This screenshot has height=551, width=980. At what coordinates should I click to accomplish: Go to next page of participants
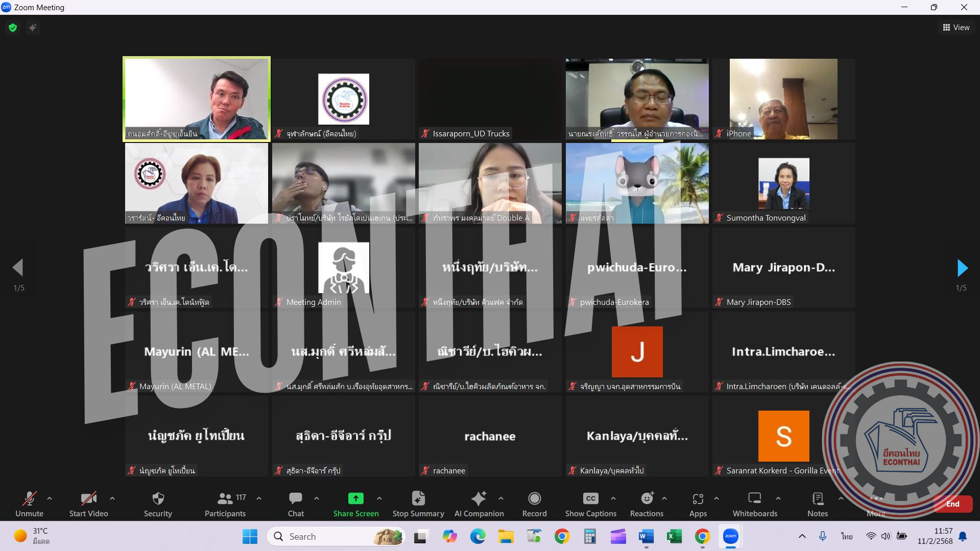click(962, 268)
